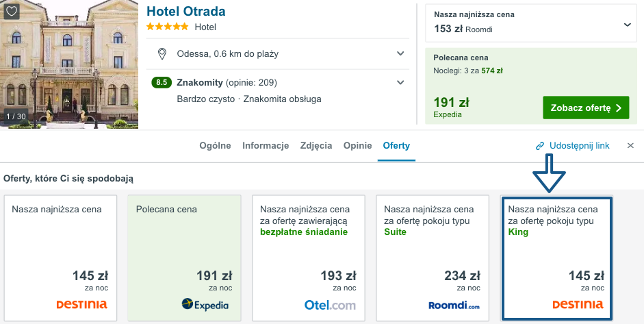Click the location pin icon beside Odessa

[162, 54]
